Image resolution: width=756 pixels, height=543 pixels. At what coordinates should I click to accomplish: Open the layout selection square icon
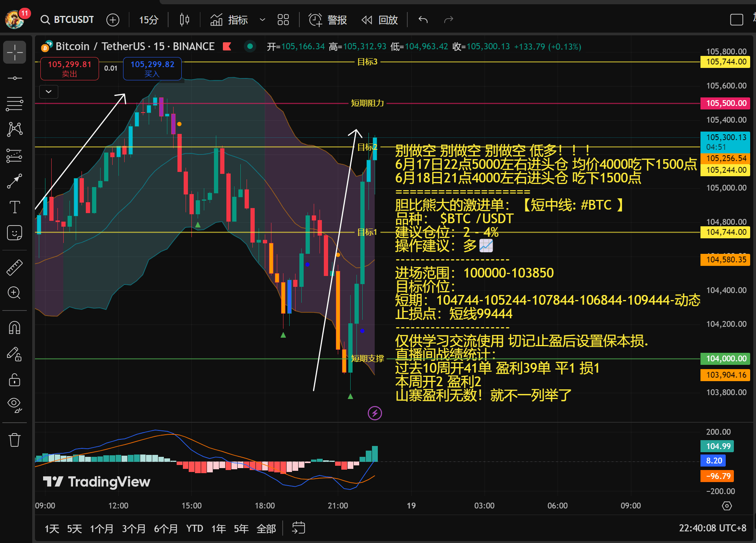pyautogui.click(x=737, y=20)
